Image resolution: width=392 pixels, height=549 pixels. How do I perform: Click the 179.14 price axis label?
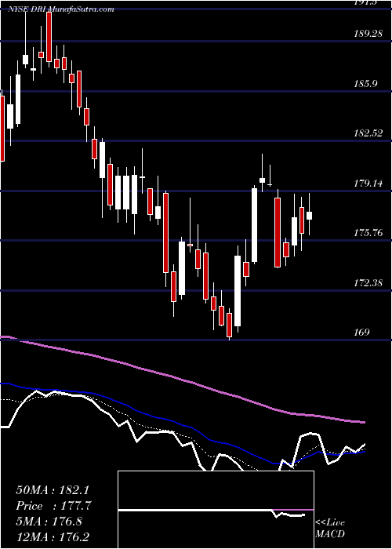point(367,183)
